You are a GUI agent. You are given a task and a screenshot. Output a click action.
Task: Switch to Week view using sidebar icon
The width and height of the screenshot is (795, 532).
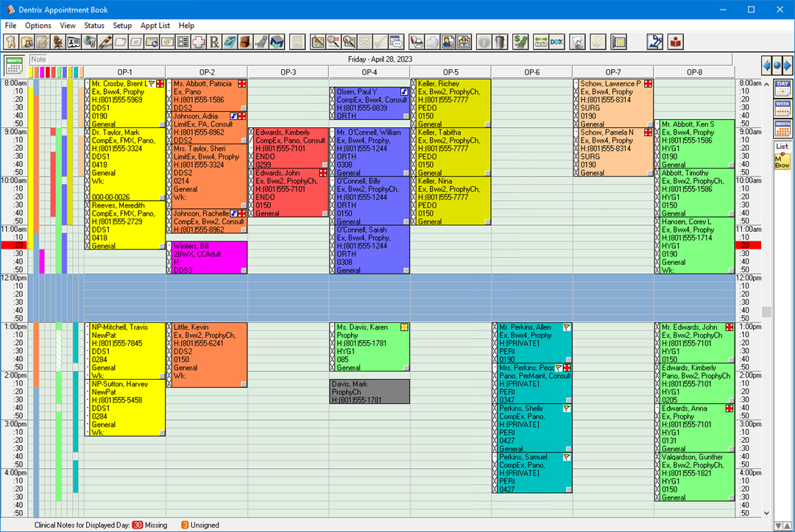pyautogui.click(x=781, y=107)
